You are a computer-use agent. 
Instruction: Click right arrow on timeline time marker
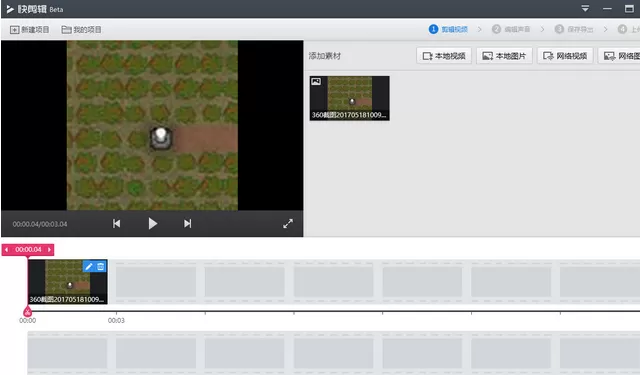coord(49,250)
